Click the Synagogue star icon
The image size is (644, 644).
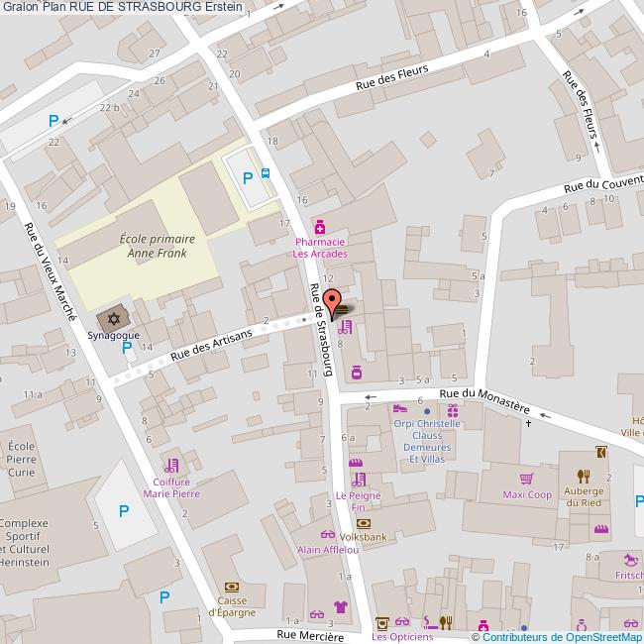113,319
